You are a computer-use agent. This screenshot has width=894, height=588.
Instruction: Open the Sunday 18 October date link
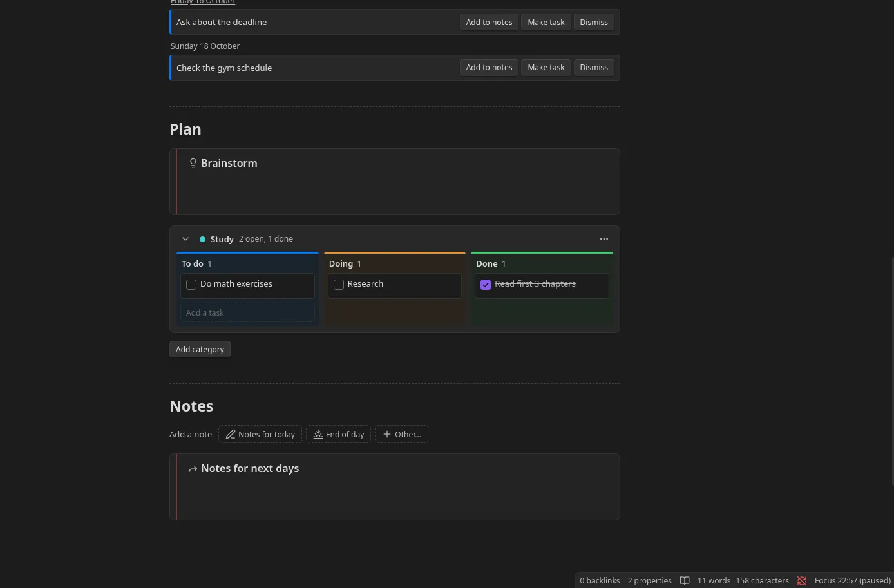tap(205, 46)
